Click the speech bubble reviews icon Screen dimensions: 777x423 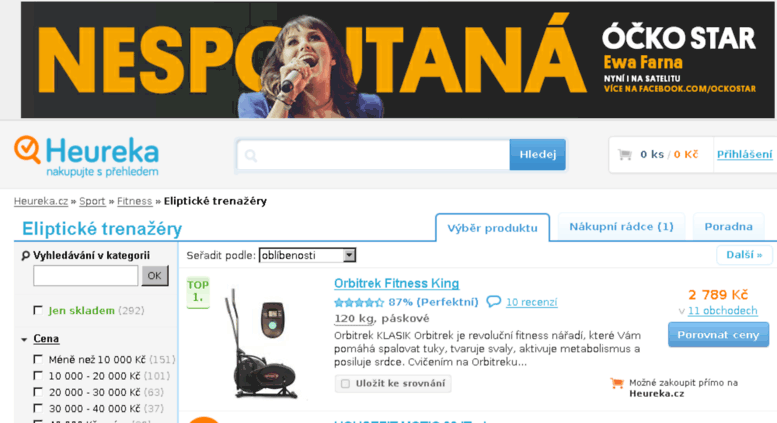pyautogui.click(x=494, y=302)
